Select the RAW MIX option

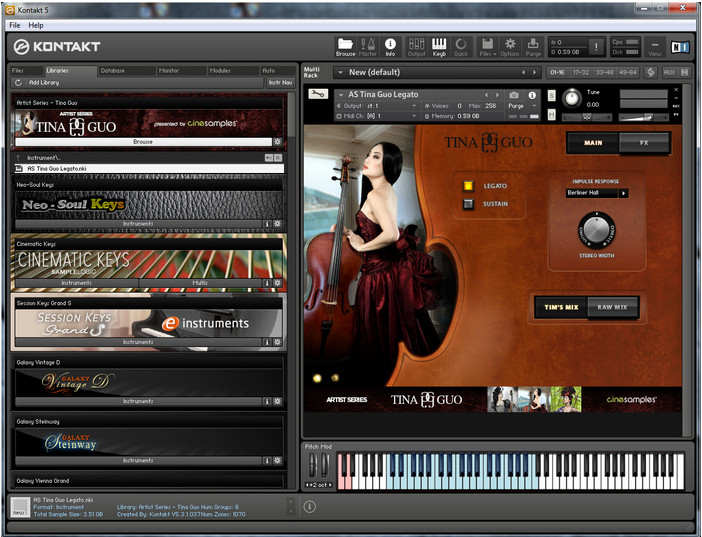pyautogui.click(x=612, y=307)
